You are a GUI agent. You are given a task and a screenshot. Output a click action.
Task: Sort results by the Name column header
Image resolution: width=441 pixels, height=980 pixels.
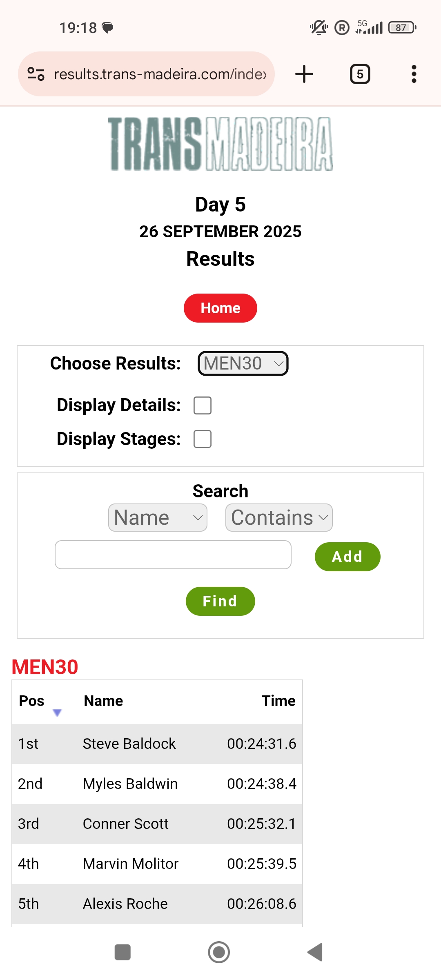(x=103, y=701)
